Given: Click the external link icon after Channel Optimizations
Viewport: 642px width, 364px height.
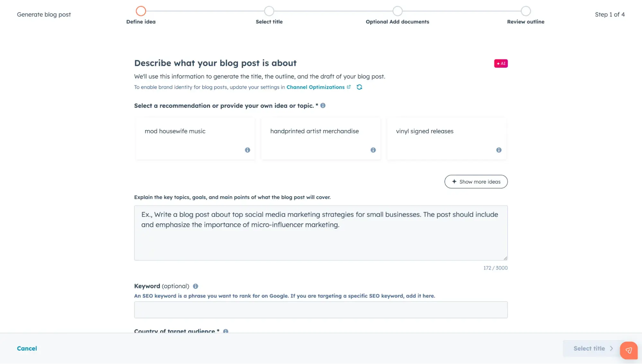Looking at the screenshot, I should click(x=349, y=87).
